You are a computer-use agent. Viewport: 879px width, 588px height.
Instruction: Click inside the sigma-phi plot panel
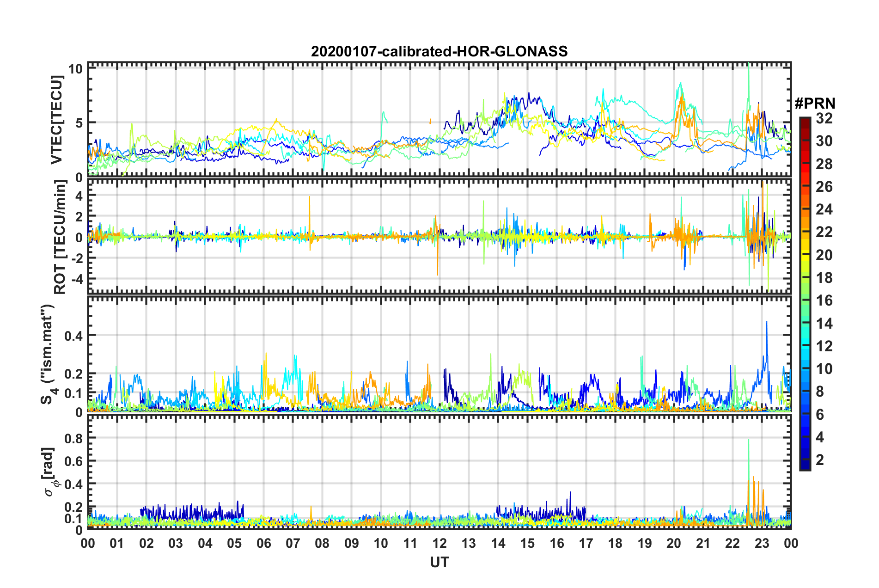[439, 472]
